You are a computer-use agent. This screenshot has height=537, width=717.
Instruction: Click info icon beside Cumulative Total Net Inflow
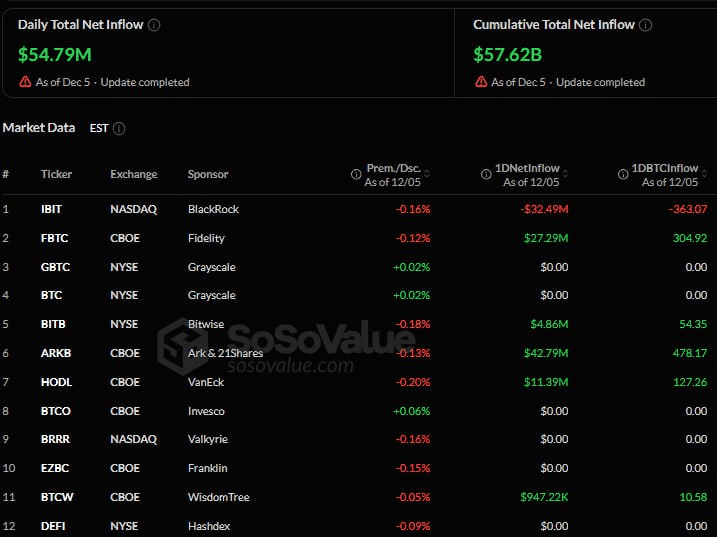(645, 25)
